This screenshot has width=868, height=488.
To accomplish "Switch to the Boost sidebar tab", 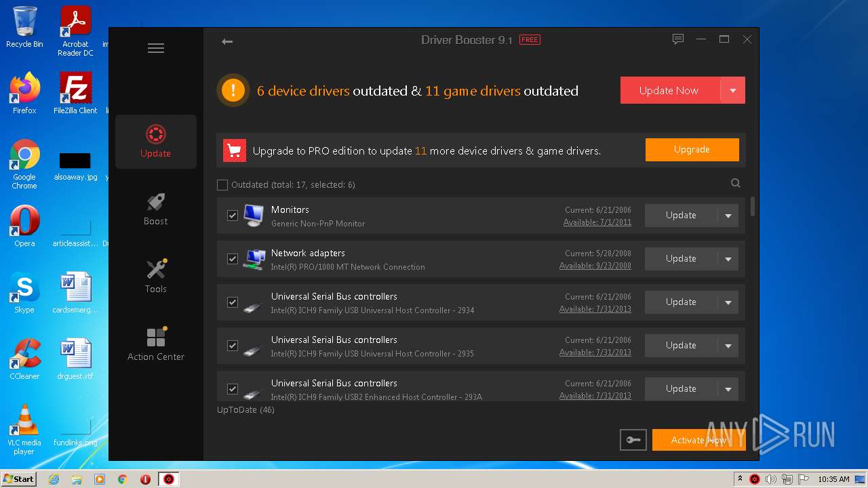I will pyautogui.click(x=156, y=209).
